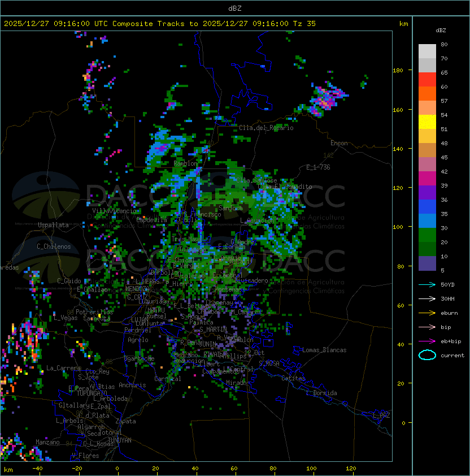
Task: Click the Encon map label
Action: [x=339, y=143]
